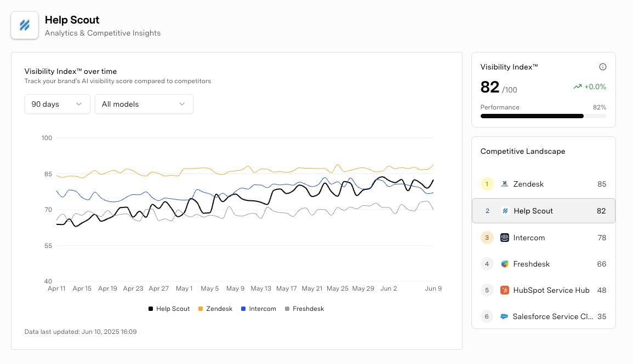Screen dimensions: 633x364
Task: Click the 'Data last updated' timestamp
Action: (81, 332)
